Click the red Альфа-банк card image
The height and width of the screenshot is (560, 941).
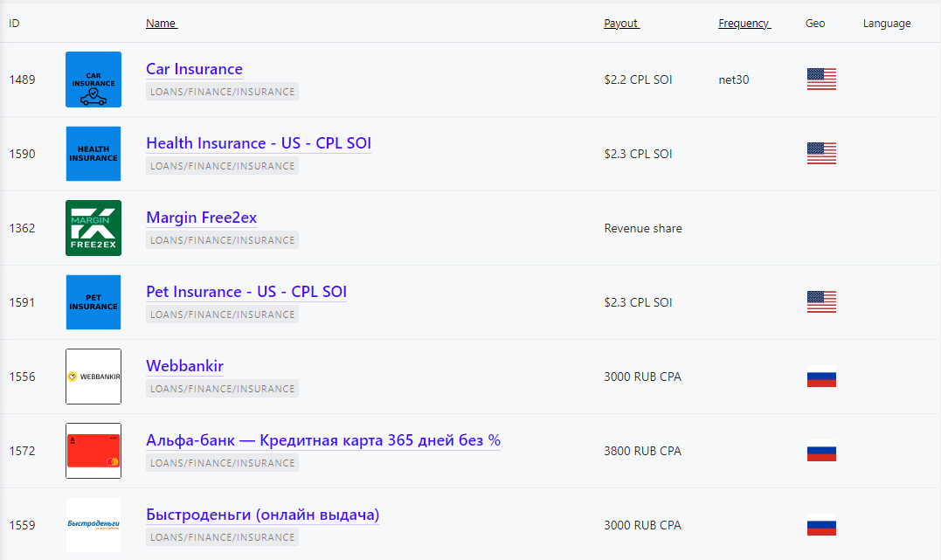click(93, 451)
